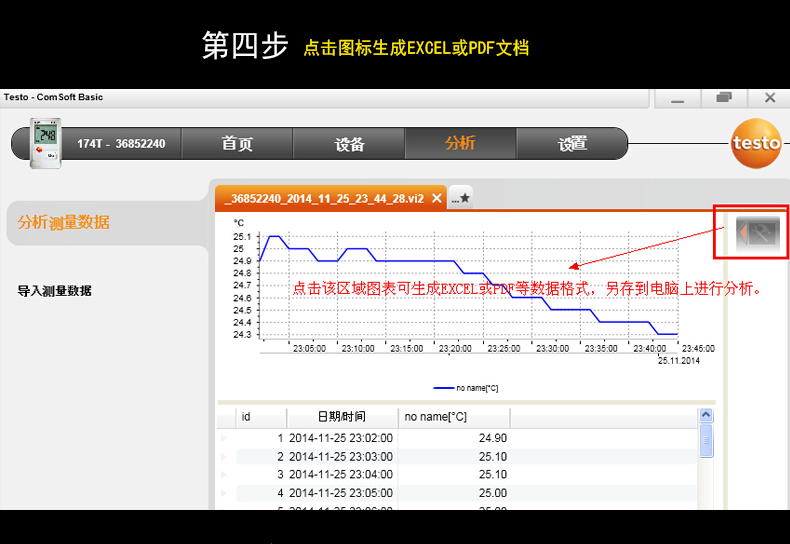Viewport: 790px width, 544px height.
Task: Click the 174T data logger device icon
Action: [x=45, y=144]
